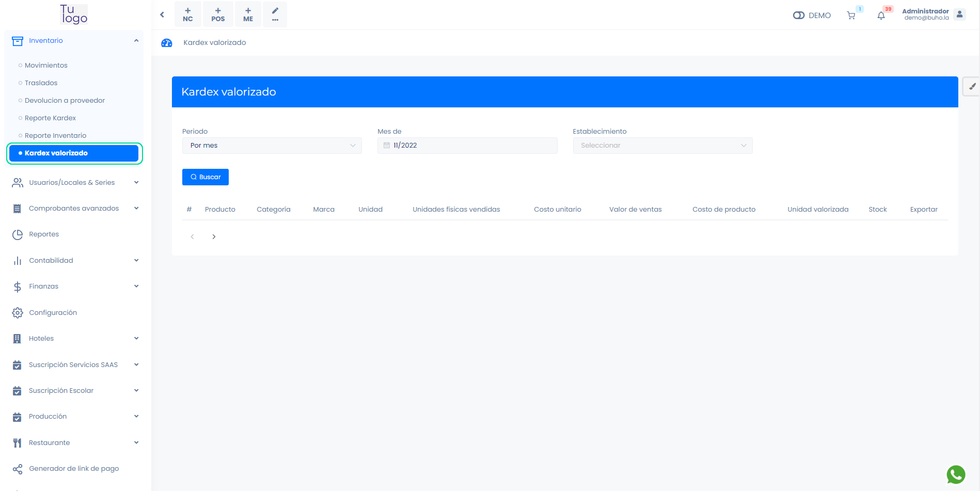Go to Movimientos submenu item

pos(46,66)
